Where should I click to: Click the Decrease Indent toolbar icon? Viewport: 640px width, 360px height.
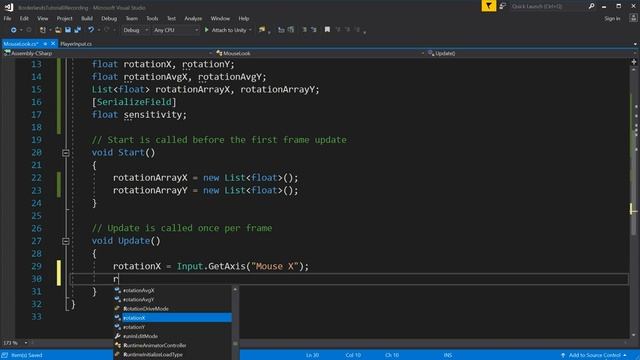[281, 30]
